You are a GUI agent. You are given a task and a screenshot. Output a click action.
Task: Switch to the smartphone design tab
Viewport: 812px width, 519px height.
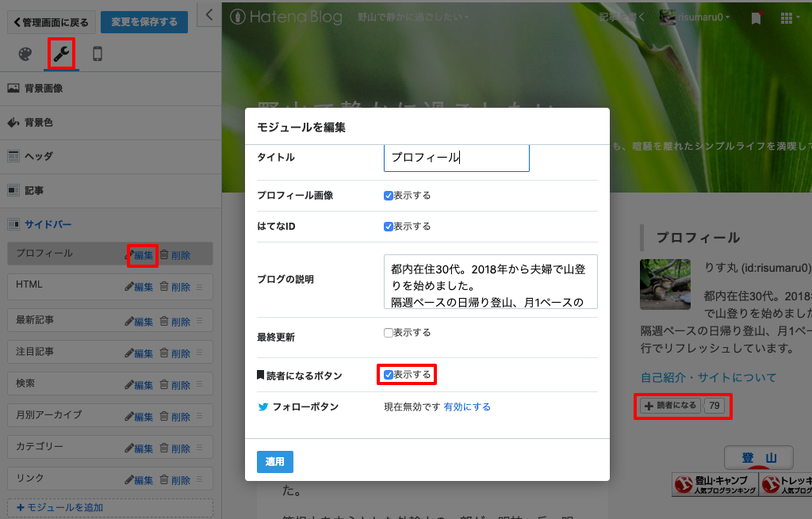98,54
